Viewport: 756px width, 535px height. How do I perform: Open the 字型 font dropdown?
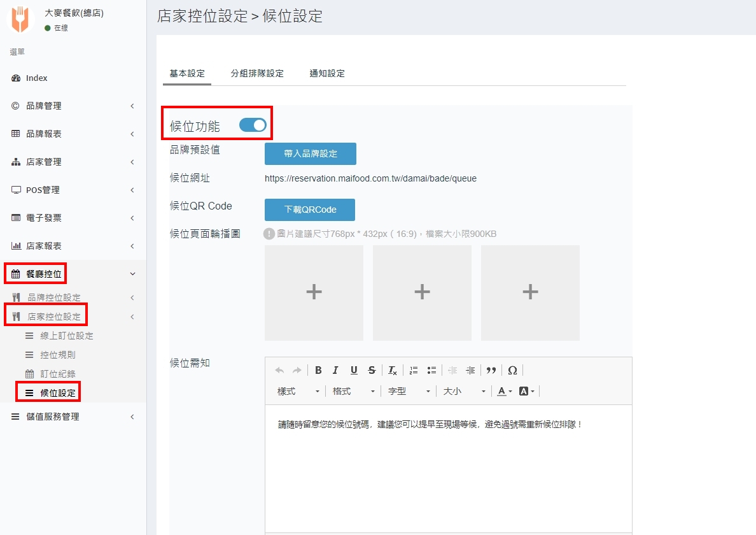click(409, 391)
